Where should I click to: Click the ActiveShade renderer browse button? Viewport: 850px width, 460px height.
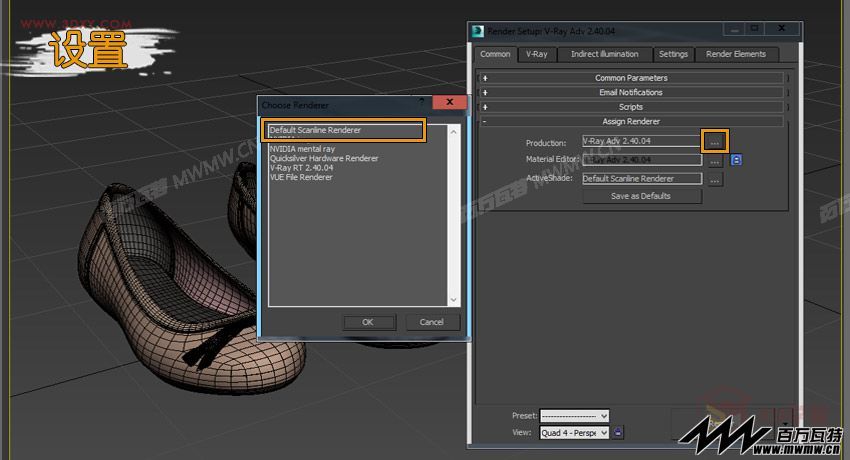(x=715, y=179)
